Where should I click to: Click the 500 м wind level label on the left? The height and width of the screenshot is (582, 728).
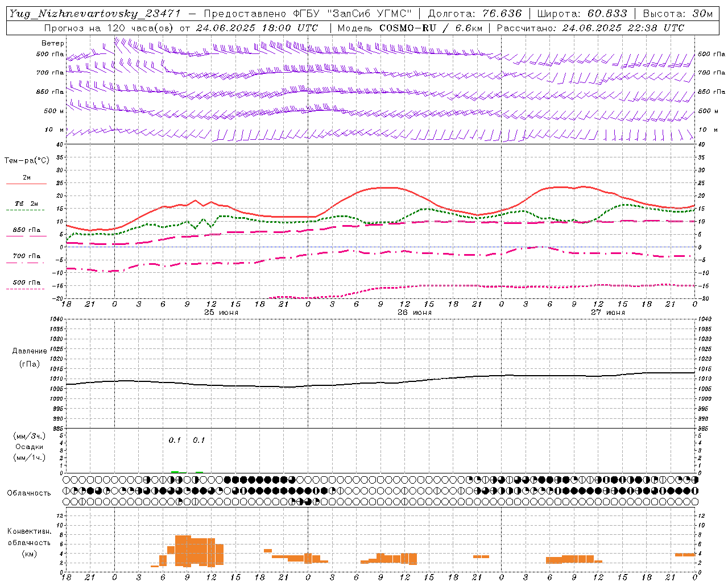[x=55, y=111]
